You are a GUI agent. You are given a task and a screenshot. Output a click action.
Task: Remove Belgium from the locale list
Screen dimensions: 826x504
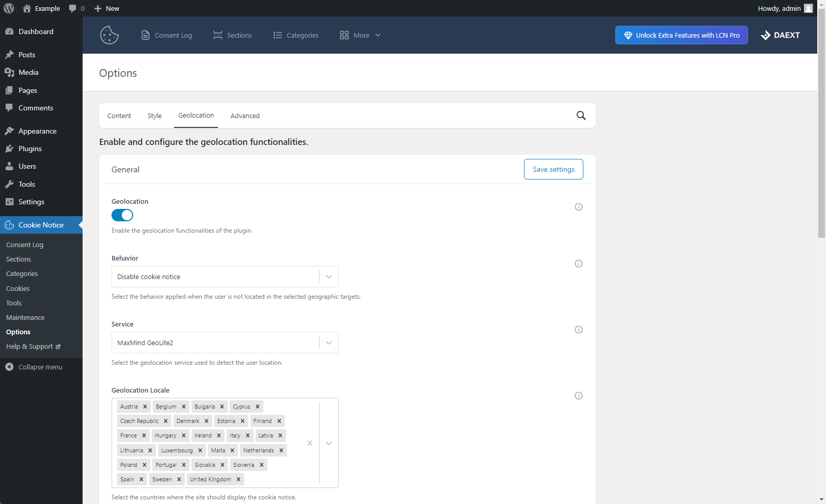point(184,407)
